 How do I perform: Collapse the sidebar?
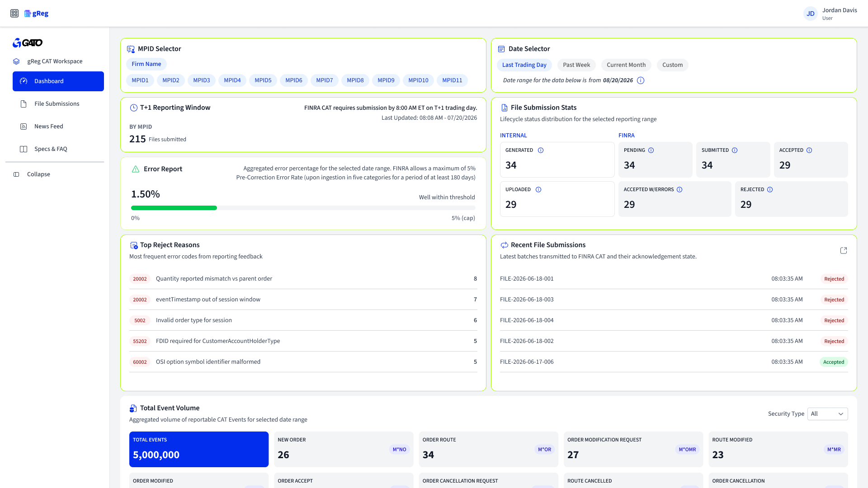(38, 174)
